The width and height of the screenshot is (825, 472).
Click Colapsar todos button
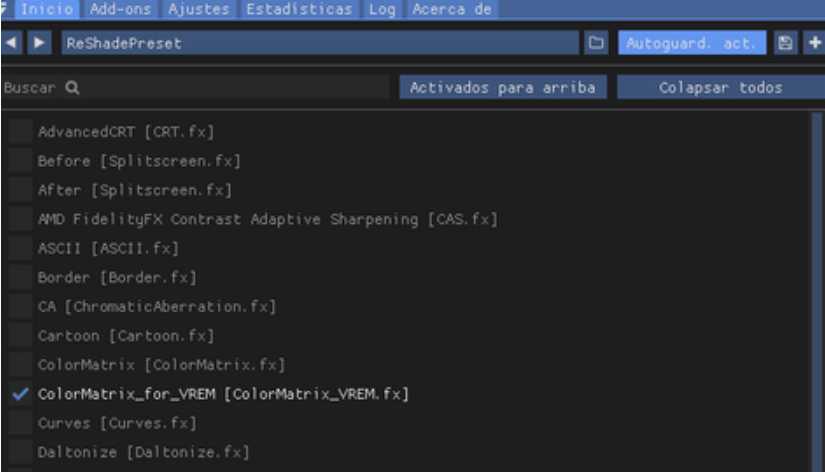[721, 87]
